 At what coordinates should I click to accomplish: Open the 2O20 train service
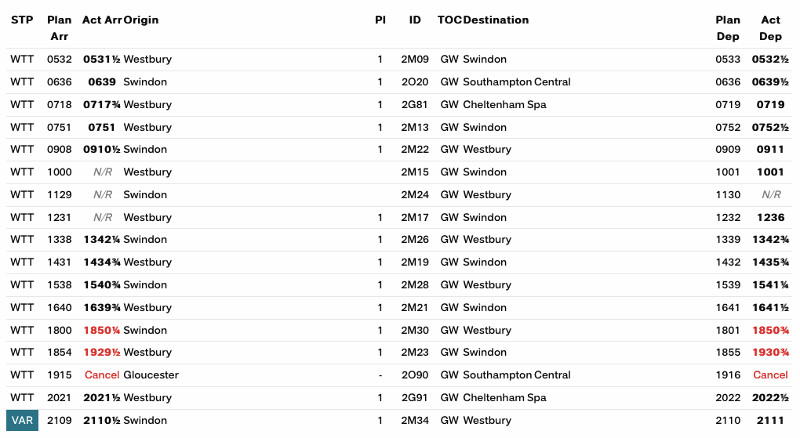pyautogui.click(x=414, y=82)
